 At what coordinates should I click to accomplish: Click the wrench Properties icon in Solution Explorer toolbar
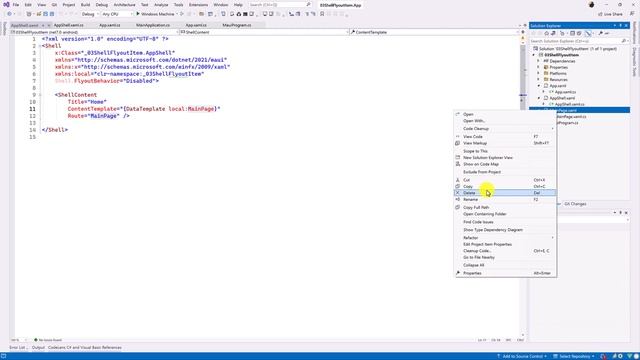coord(600,33)
